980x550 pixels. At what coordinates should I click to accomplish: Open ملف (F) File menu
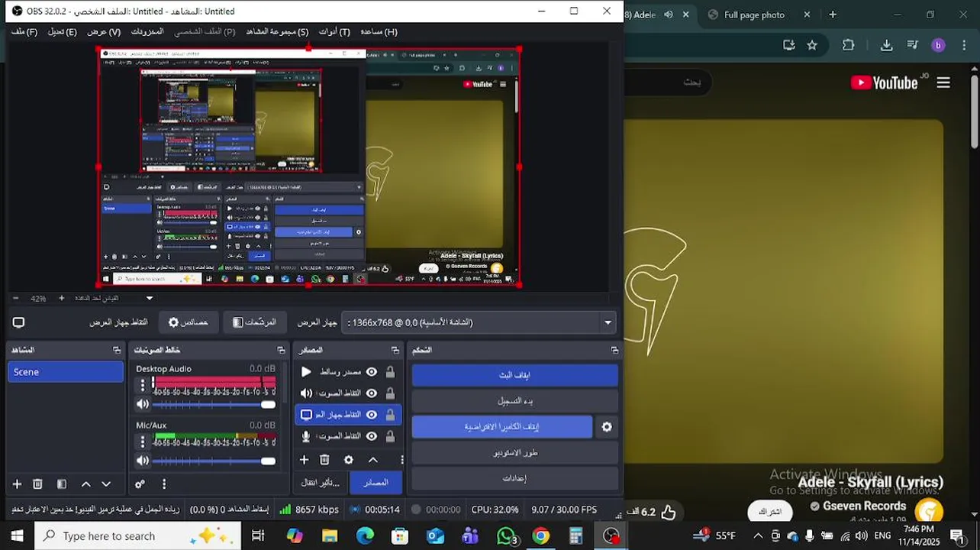[x=24, y=31]
